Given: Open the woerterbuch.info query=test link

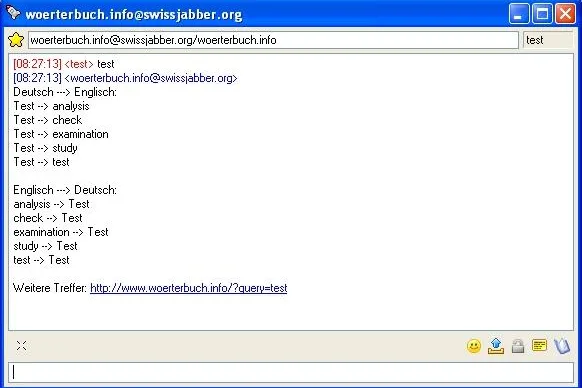Looking at the screenshot, I should pyautogui.click(x=189, y=288).
